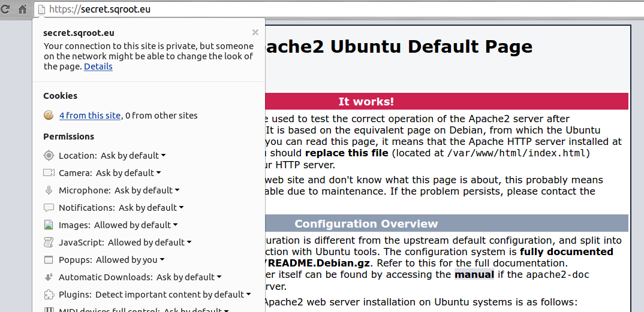Screen dimensions: 644x312
Task: Open Images permission dropdown
Action: tap(136, 225)
